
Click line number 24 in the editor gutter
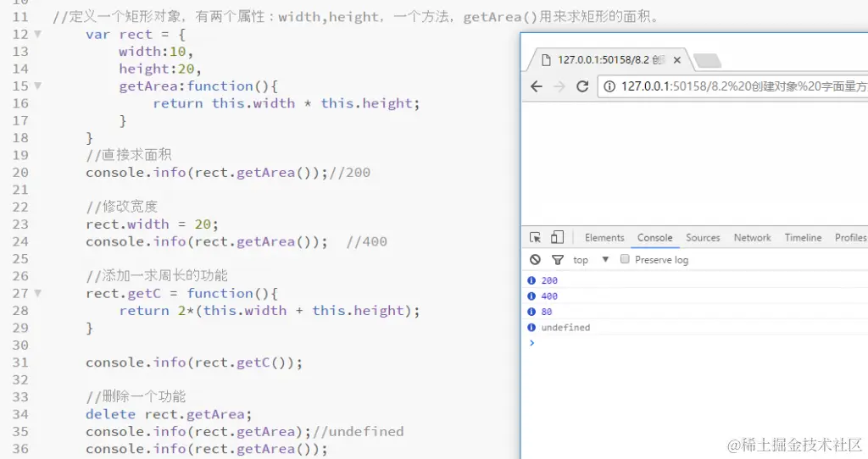coord(20,241)
